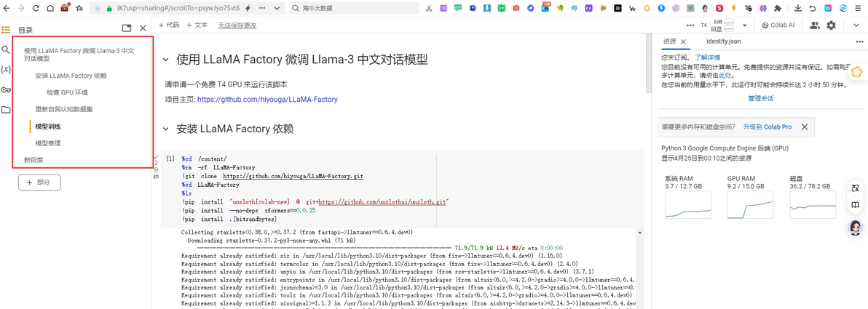Open the variables {x} inspector
The width and height of the screenshot is (868, 309).
point(6,70)
